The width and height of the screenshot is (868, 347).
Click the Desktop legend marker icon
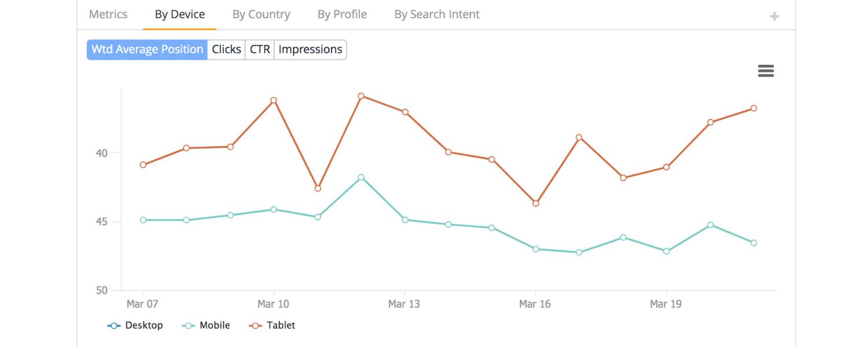(113, 325)
